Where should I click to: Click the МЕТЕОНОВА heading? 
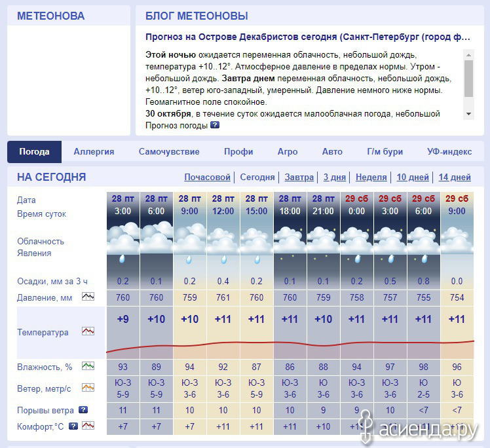pos(50,16)
